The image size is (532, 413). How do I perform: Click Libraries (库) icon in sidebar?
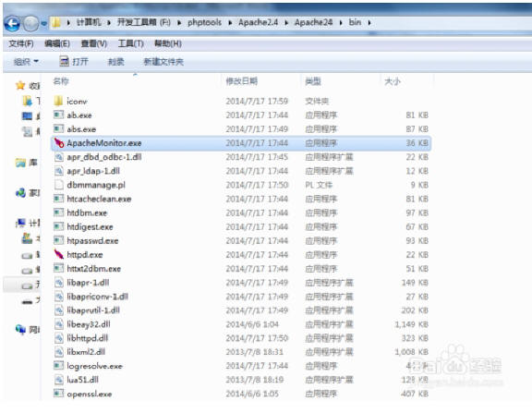[x=20, y=163]
